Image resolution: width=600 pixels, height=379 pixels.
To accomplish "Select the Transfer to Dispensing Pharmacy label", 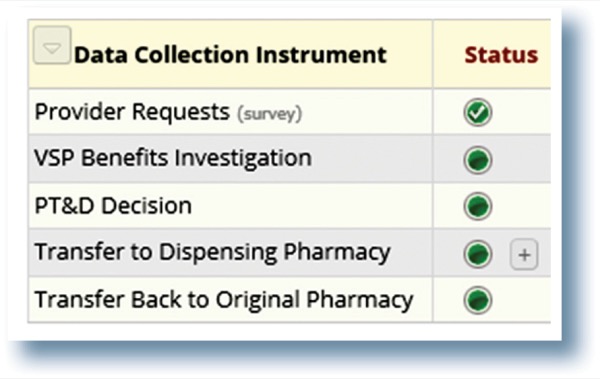I will tap(212, 253).
